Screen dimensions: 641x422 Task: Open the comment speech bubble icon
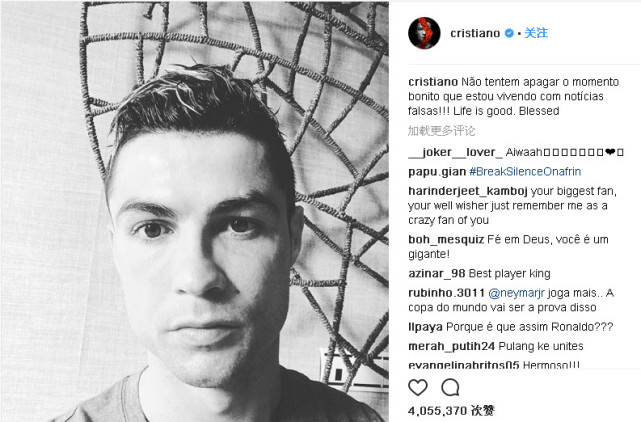coord(450,387)
